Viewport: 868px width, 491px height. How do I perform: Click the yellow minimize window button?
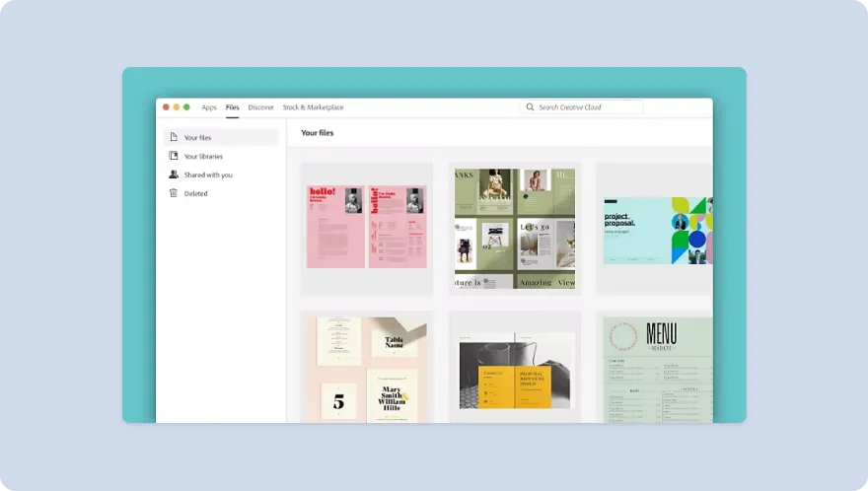[176, 106]
